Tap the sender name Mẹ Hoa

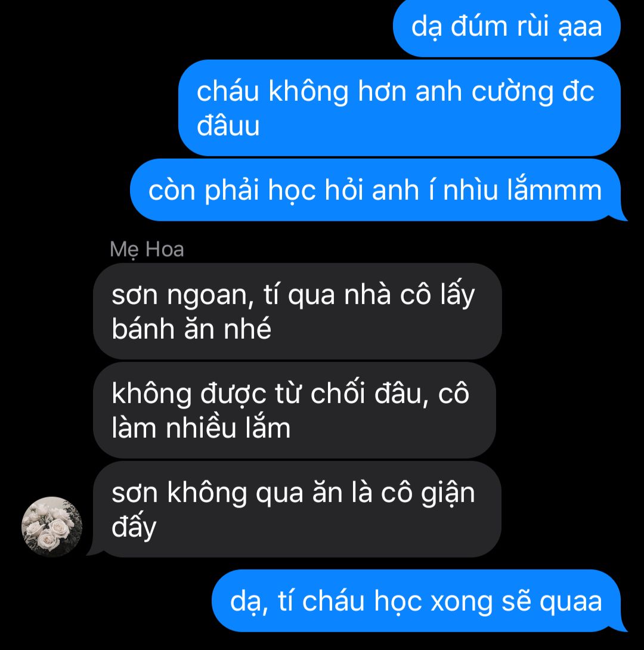coord(147,249)
